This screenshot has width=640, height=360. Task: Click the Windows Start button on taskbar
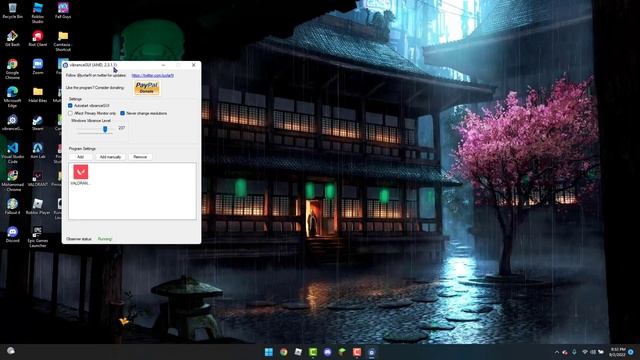[x=269, y=352]
